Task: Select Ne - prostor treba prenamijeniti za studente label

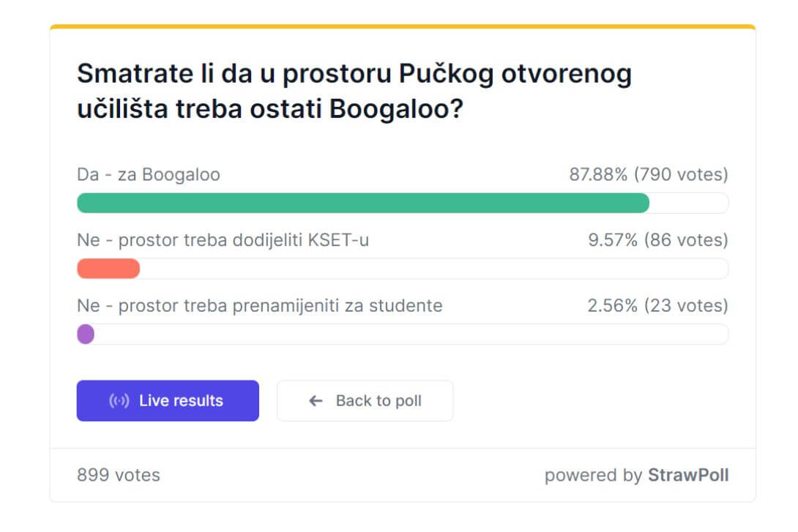Action: (x=260, y=306)
